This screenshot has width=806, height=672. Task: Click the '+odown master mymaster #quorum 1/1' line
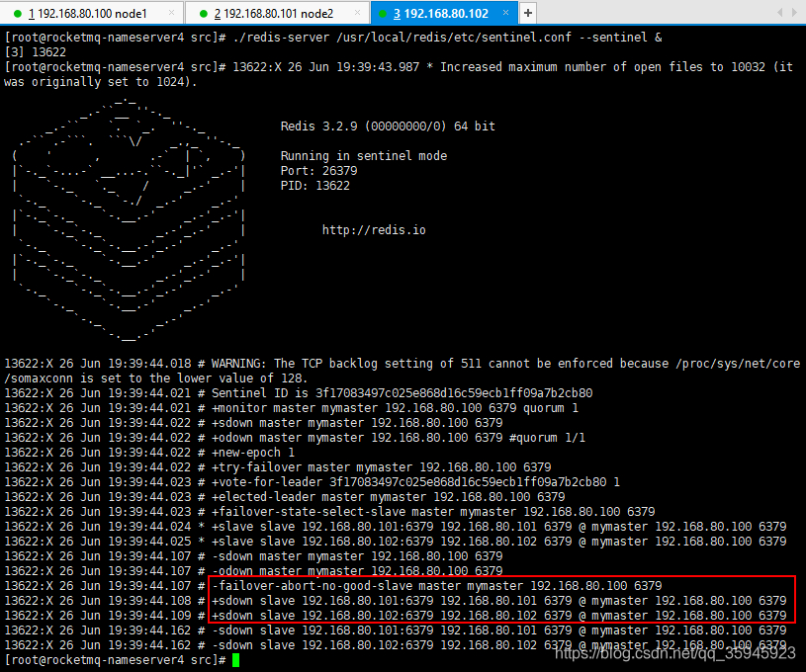click(295, 438)
